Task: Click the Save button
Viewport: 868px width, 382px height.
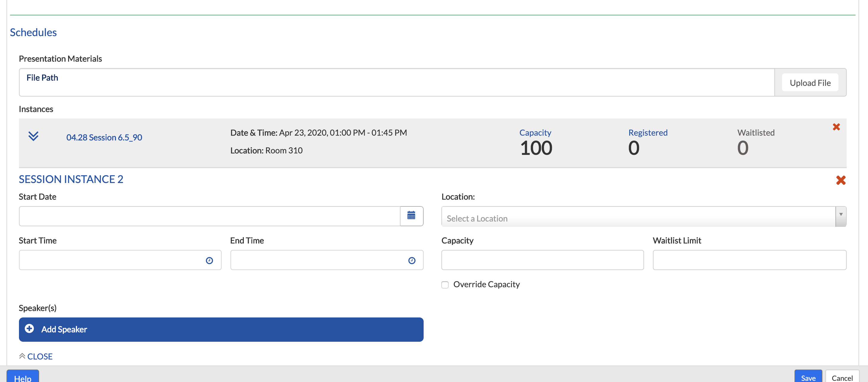Action: (808, 377)
